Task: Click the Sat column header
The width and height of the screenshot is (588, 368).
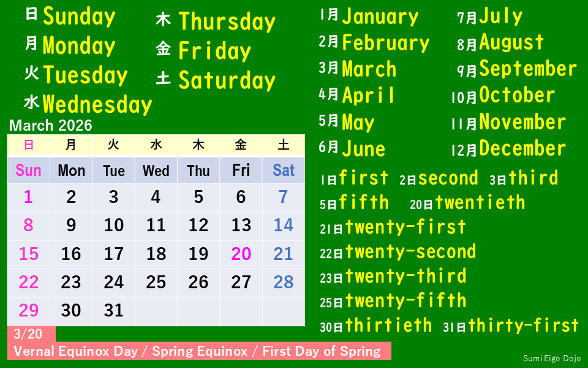Action: [283, 171]
